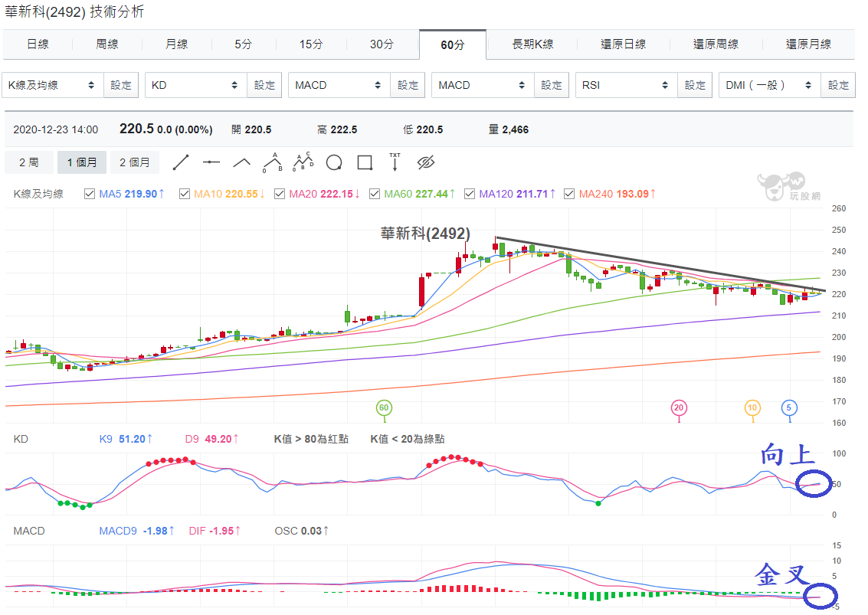Toggle the MA5 checkbox
Screen dimensions: 868x615
(x=90, y=194)
